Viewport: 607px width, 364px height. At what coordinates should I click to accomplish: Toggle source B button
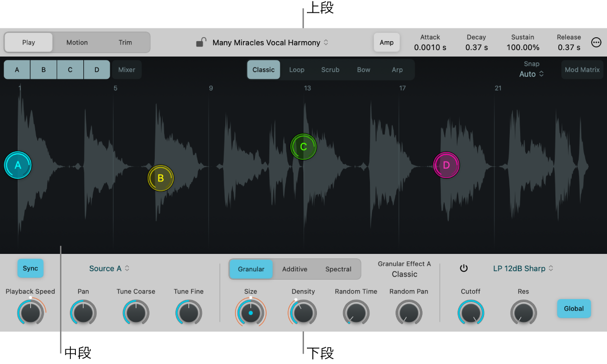[x=44, y=70]
